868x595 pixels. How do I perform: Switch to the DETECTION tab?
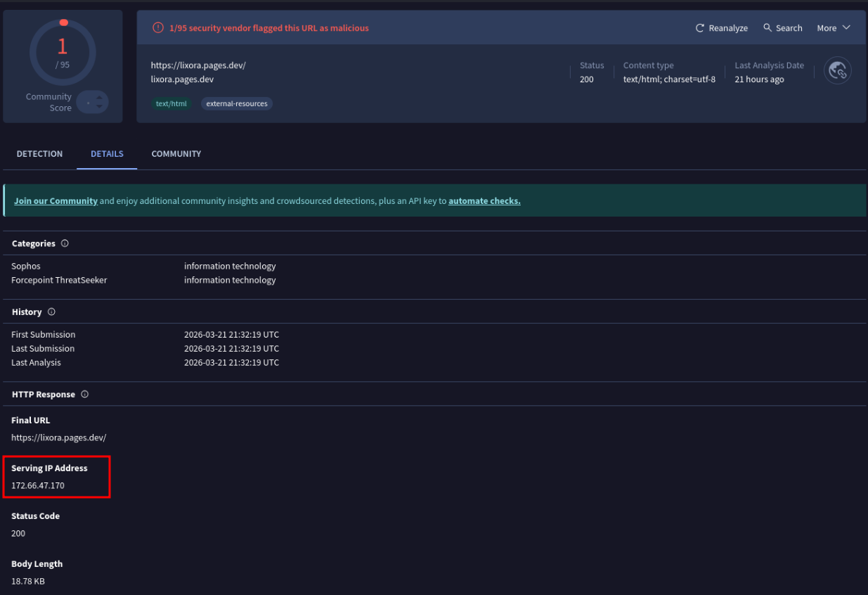pyautogui.click(x=39, y=154)
